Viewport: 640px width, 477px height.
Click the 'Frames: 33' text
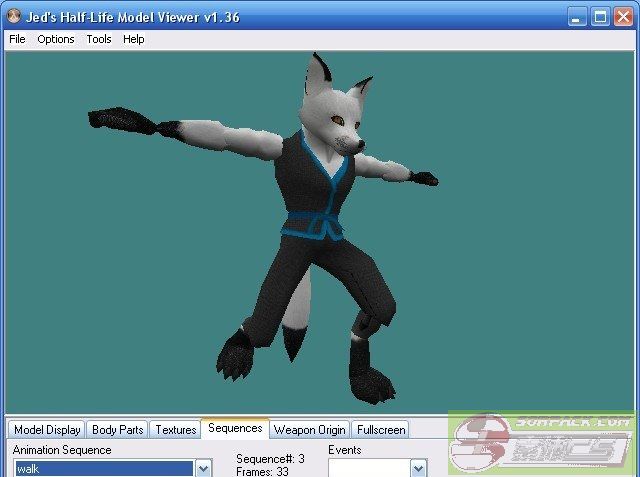pyautogui.click(x=262, y=472)
